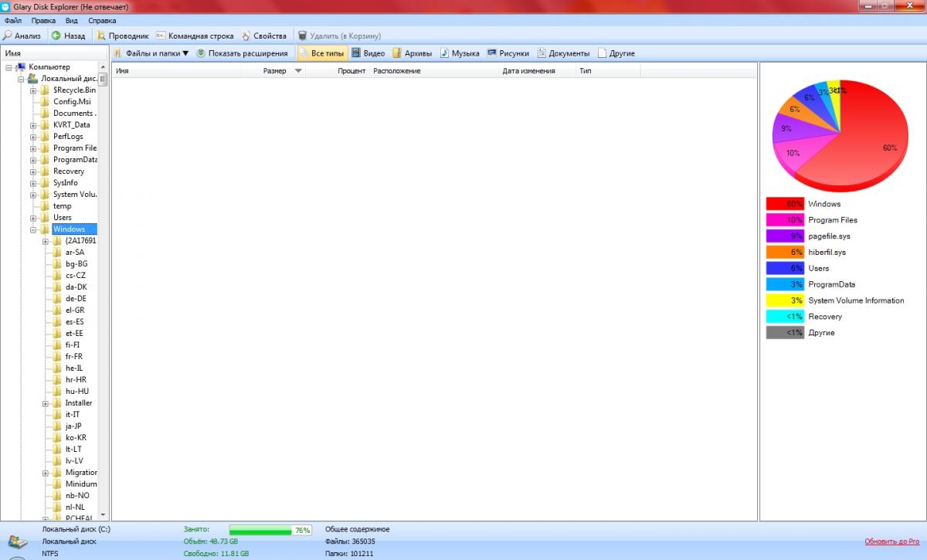Select the Видео file type filter
The image size is (927, 560).
pos(368,53)
